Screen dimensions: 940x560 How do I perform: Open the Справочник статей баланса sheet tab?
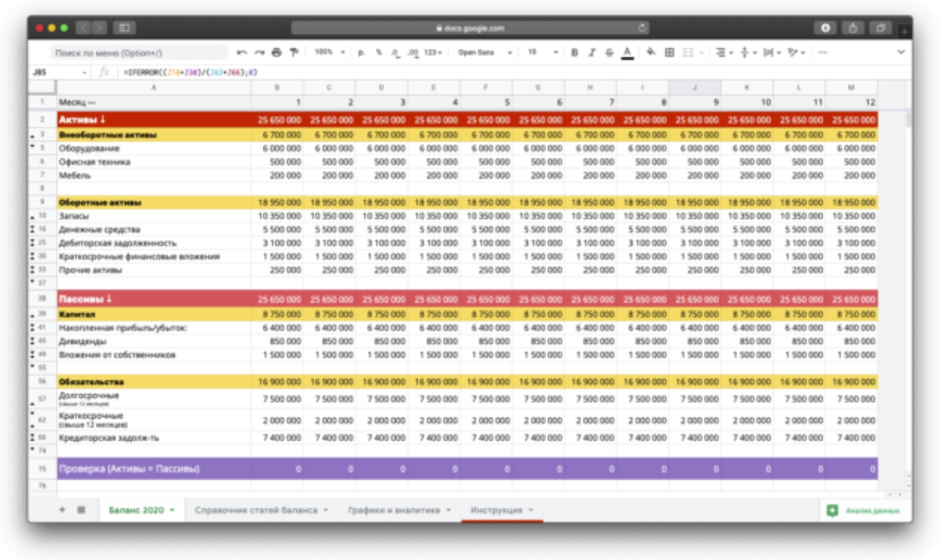[256, 510]
